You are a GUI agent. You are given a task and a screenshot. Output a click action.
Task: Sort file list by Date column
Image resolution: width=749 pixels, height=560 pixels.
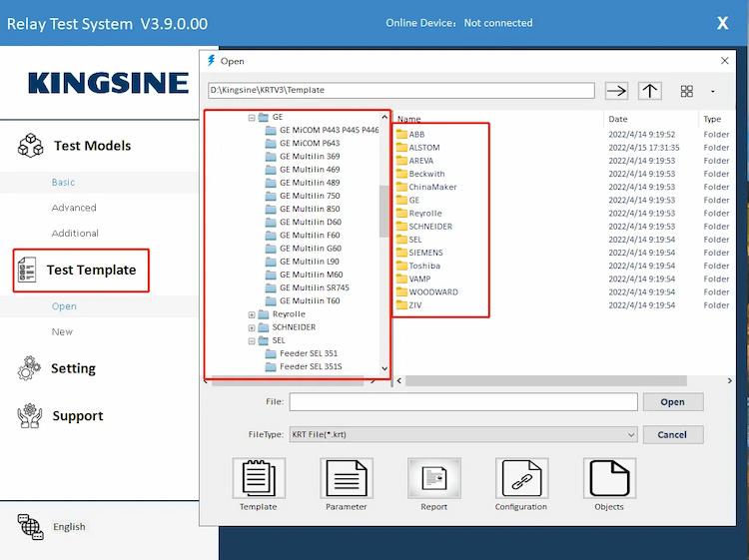pos(618,119)
